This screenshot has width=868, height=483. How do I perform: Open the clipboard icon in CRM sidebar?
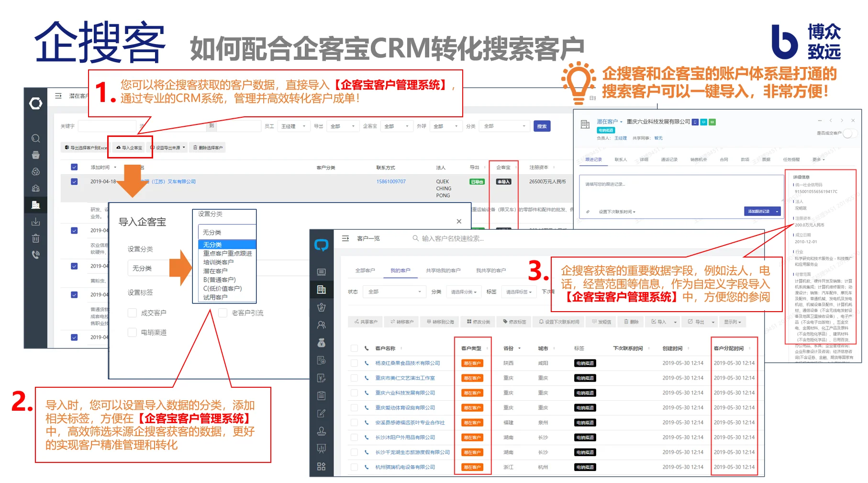[x=322, y=396]
